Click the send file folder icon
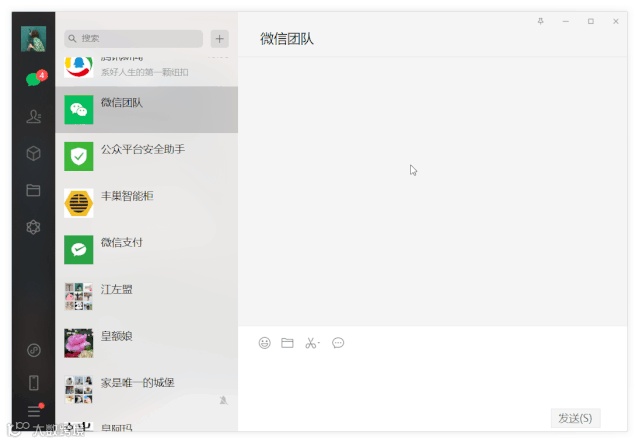Viewport: 639px width, 443px height. [287, 343]
